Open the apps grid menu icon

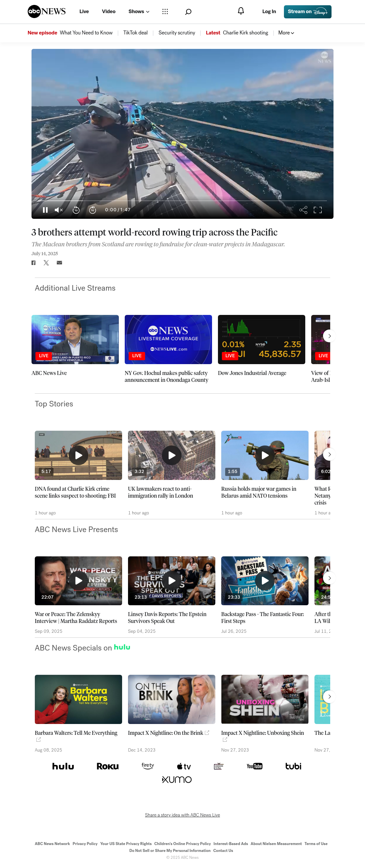click(x=165, y=11)
